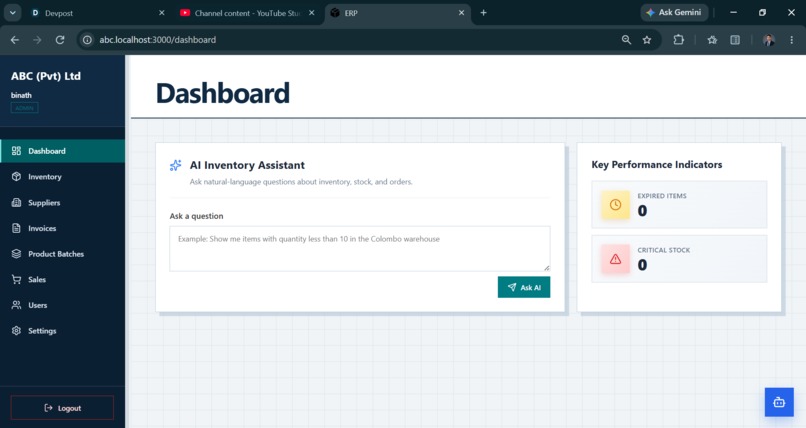The height and width of the screenshot is (428, 806).
Task: Click the Product Batches layers icon
Action: coord(16,254)
